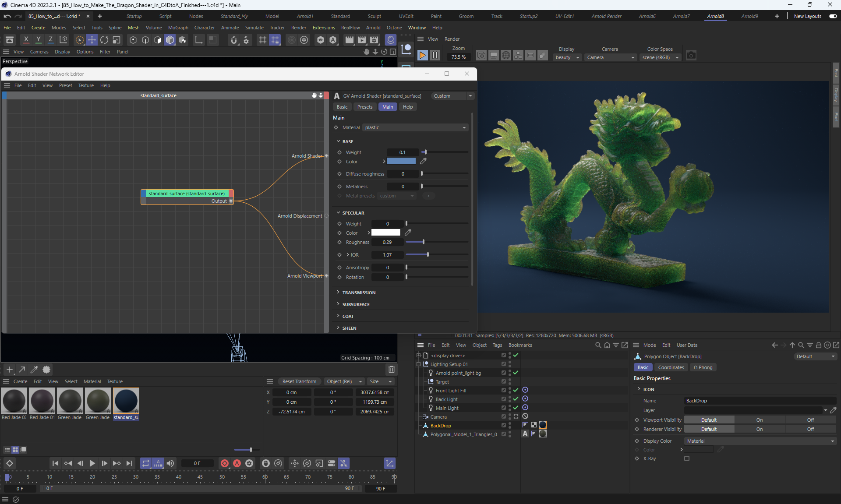The height and width of the screenshot is (504, 841).
Task: Toggle the X-Ray checkbox
Action: [687, 458]
